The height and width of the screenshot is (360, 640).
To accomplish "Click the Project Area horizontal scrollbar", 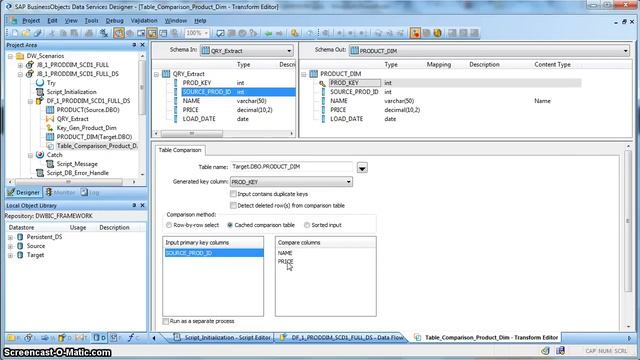I will pos(69,182).
